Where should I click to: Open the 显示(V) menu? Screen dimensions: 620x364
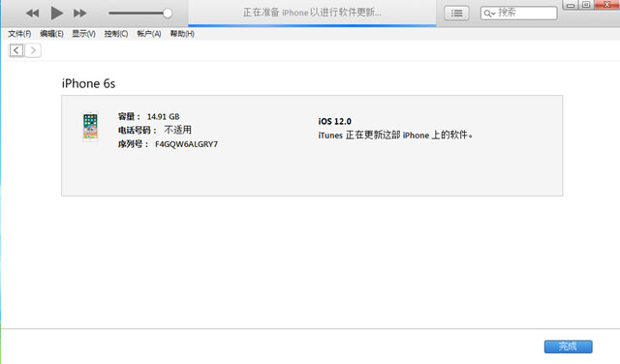point(83,34)
